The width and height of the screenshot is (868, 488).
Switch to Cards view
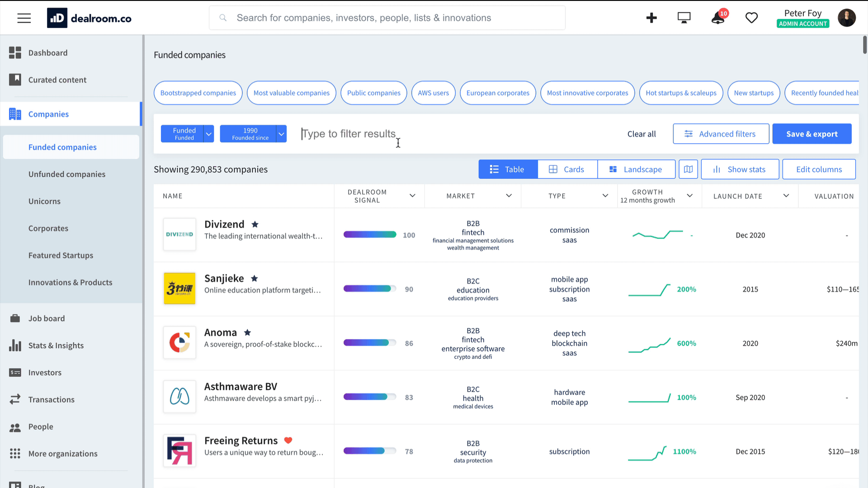(567, 169)
